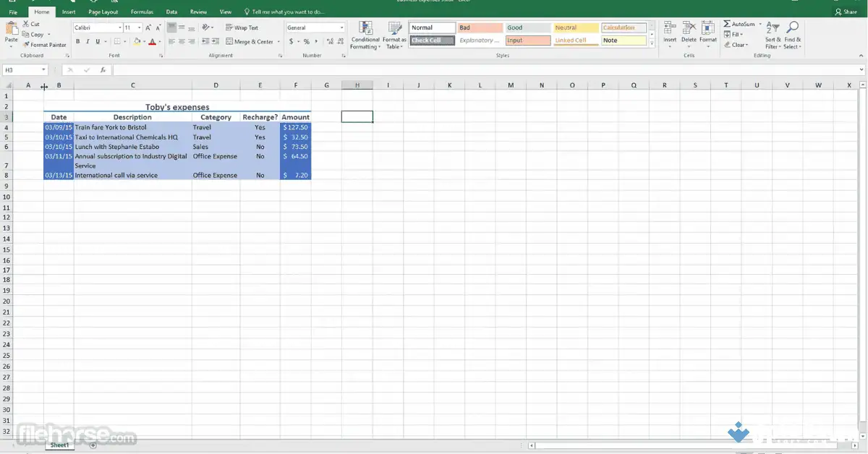This screenshot has height=454, width=868.
Task: Toggle bold formatting
Action: click(x=76, y=42)
